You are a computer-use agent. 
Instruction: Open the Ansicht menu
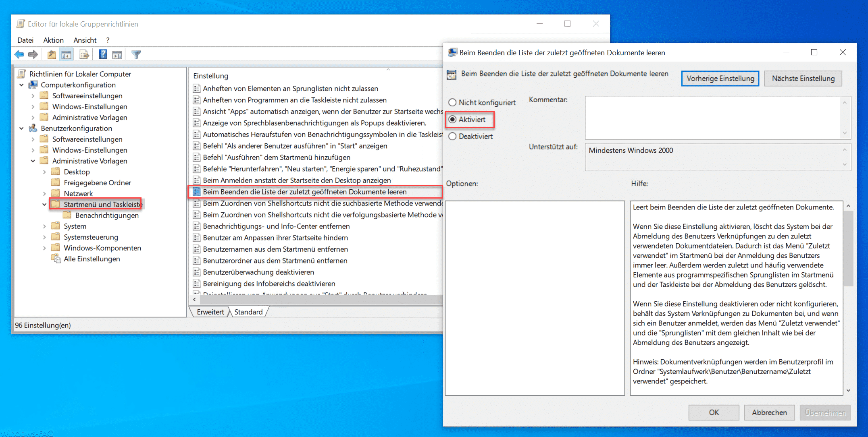(85, 40)
